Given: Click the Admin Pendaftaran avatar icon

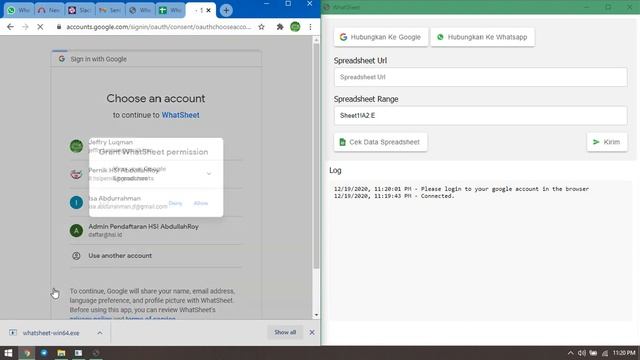Looking at the screenshot, I should pyautogui.click(x=76, y=231).
